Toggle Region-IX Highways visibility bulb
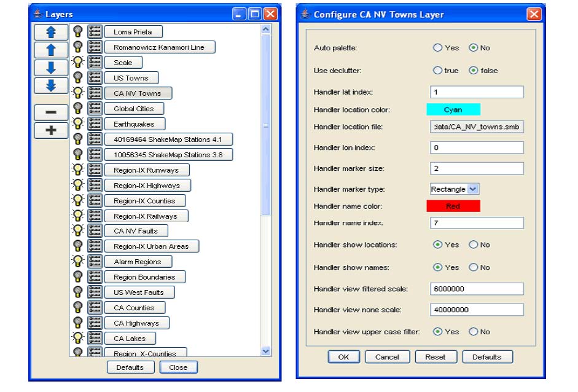578x392 pixels. pos(78,186)
